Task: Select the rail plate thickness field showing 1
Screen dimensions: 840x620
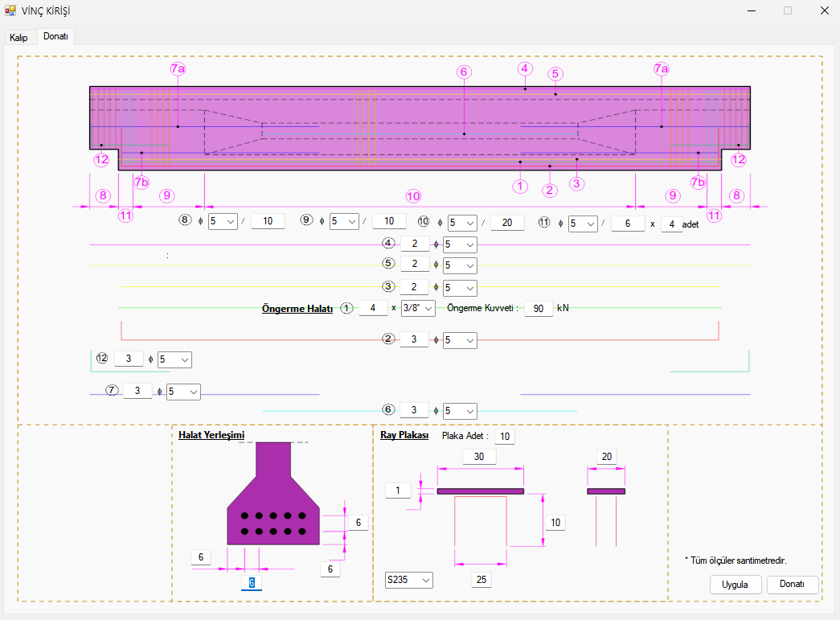Action: click(x=397, y=490)
